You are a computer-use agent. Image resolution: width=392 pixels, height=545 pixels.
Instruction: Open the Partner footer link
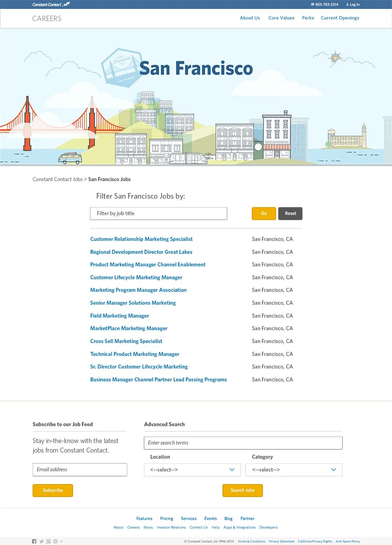click(247, 518)
